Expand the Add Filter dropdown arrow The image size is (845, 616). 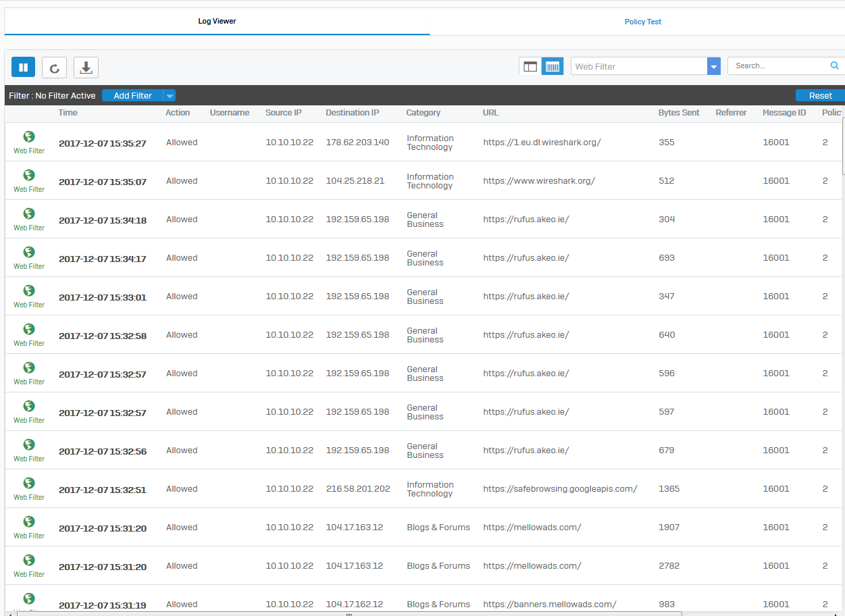pos(170,96)
